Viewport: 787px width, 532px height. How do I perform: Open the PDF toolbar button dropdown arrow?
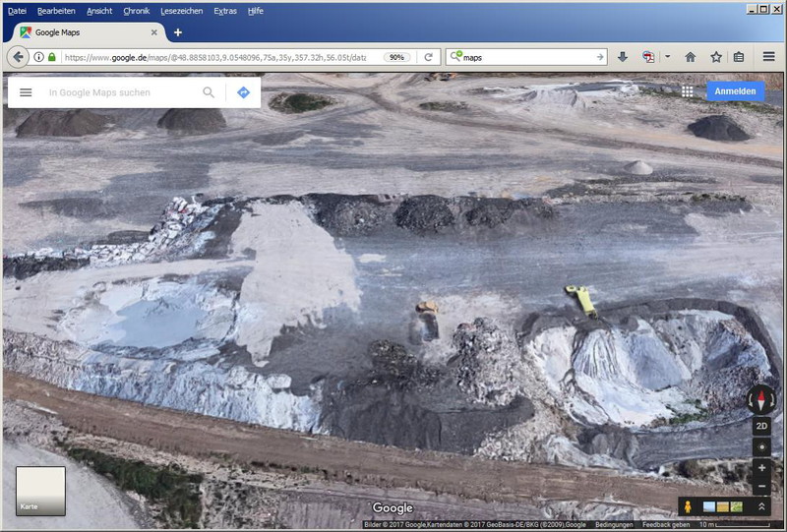point(667,57)
